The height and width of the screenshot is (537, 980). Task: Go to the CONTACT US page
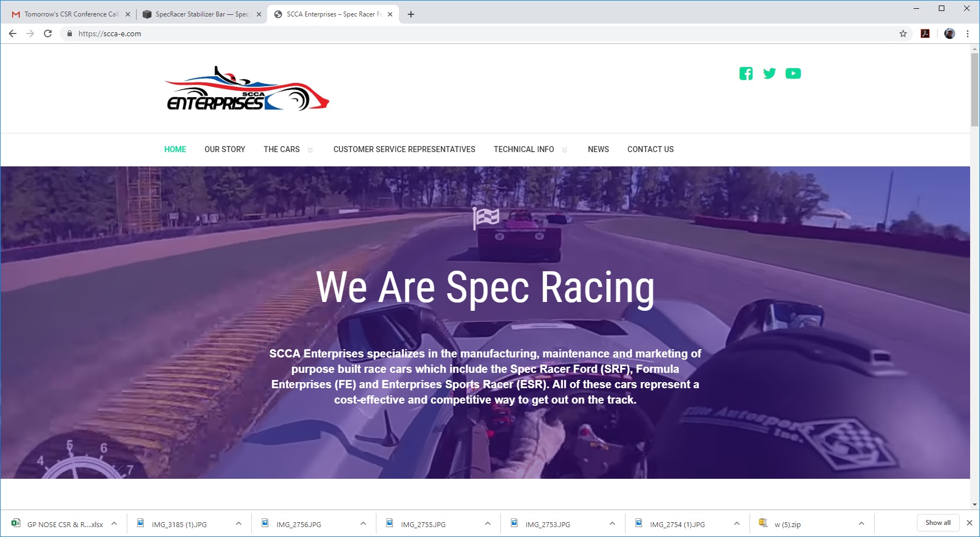(650, 149)
